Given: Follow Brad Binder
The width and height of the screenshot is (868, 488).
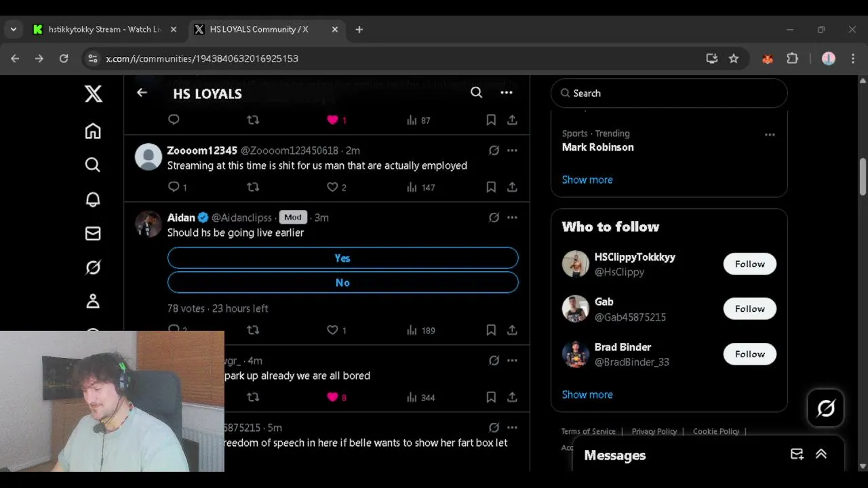Looking at the screenshot, I should tap(750, 354).
